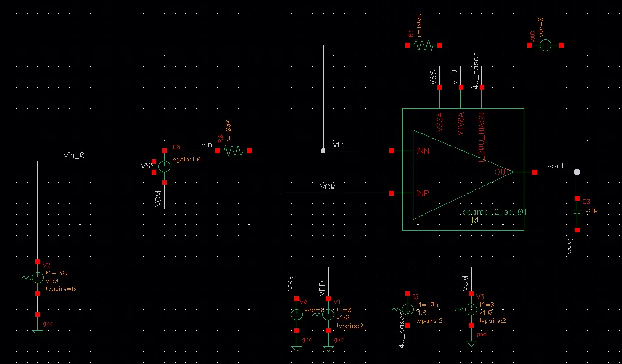This screenshot has width=622, height=364.
Task: Select the V1 source symbol
Action: [x=329, y=315]
